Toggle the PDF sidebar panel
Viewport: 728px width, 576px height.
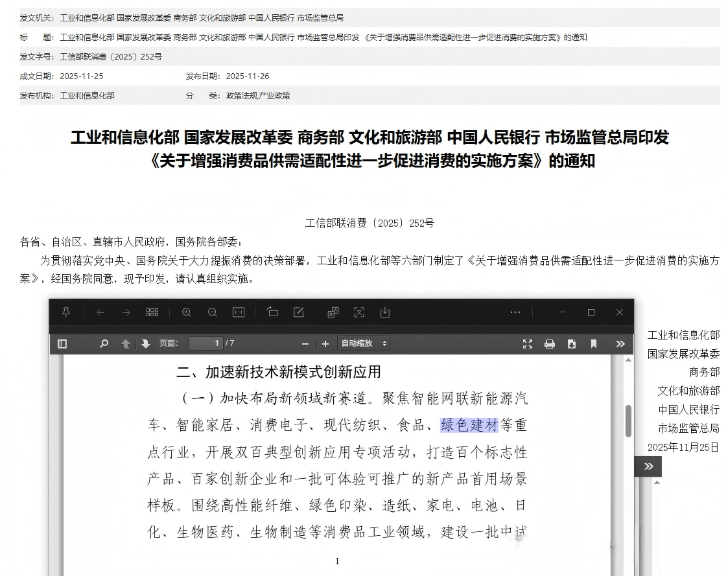pyautogui.click(x=62, y=344)
